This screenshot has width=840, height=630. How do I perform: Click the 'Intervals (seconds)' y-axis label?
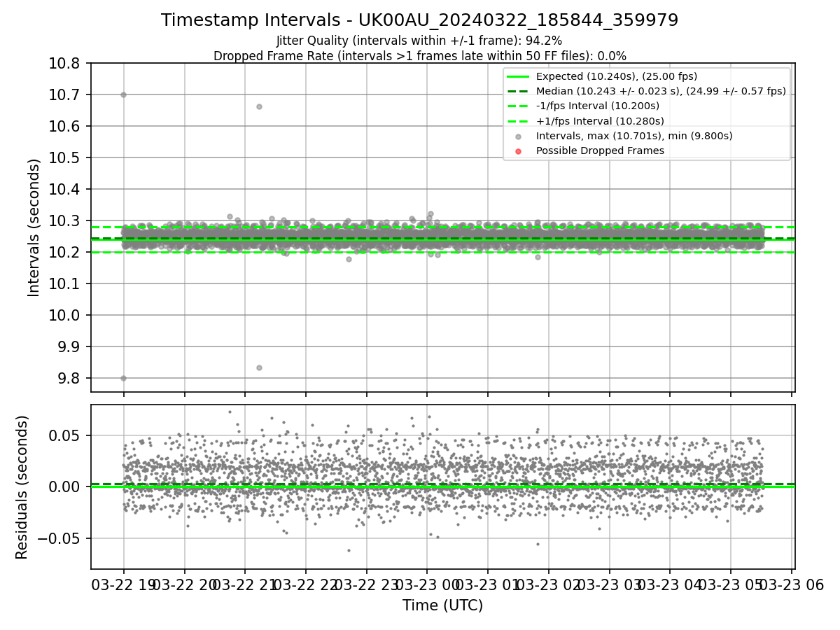[34, 227]
